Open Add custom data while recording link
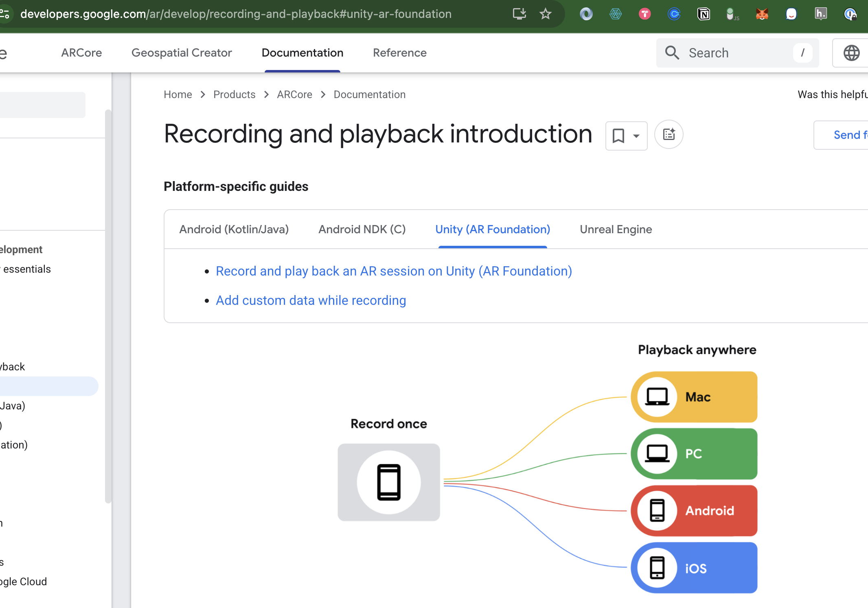Image resolution: width=868 pixels, height=608 pixels. (x=311, y=300)
